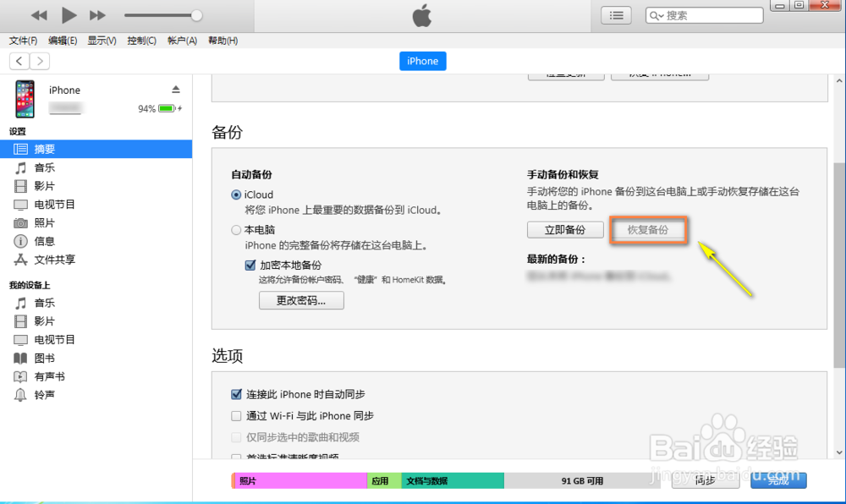Select the iCloud backup radio button

(236, 194)
